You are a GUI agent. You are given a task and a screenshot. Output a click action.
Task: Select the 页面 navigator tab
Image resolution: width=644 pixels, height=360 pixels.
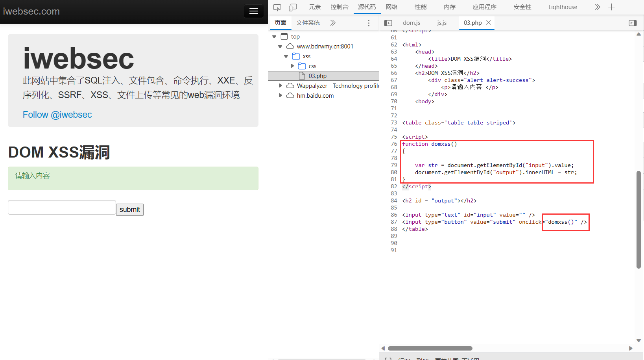(280, 23)
